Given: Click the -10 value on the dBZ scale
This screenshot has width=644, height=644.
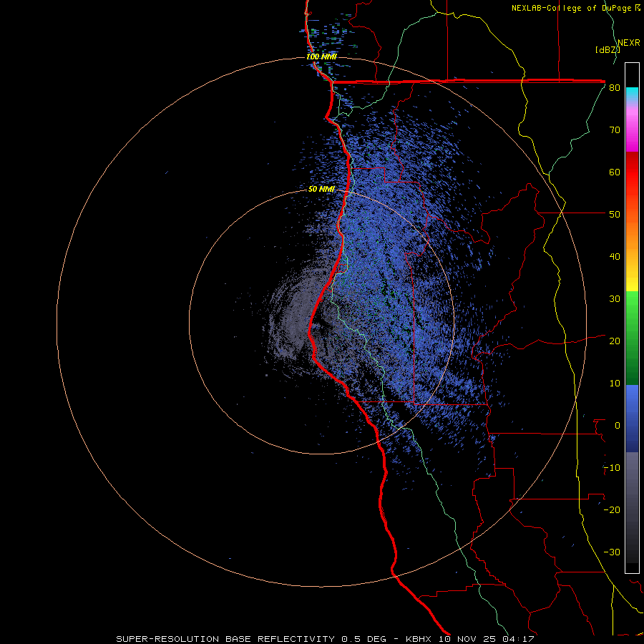Looking at the screenshot, I should (x=612, y=468).
